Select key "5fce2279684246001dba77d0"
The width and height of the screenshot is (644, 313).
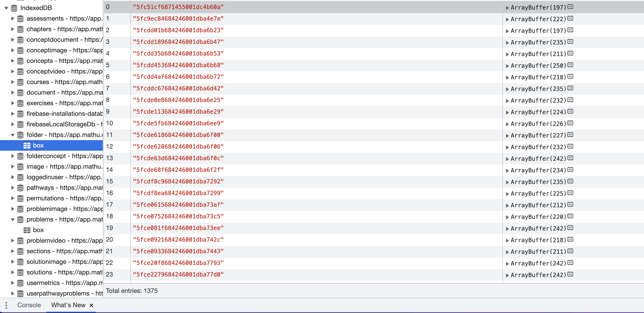178,275
